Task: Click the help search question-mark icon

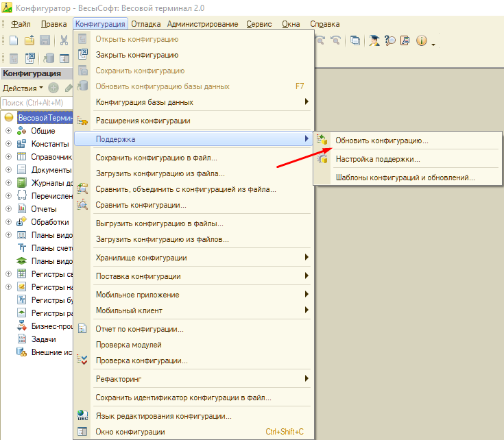Action: pos(389,40)
